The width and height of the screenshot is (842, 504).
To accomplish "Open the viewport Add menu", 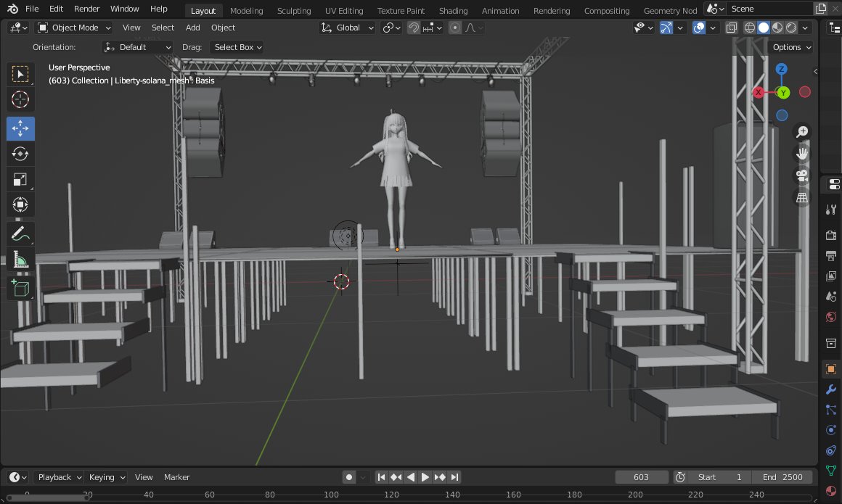I will pos(192,28).
